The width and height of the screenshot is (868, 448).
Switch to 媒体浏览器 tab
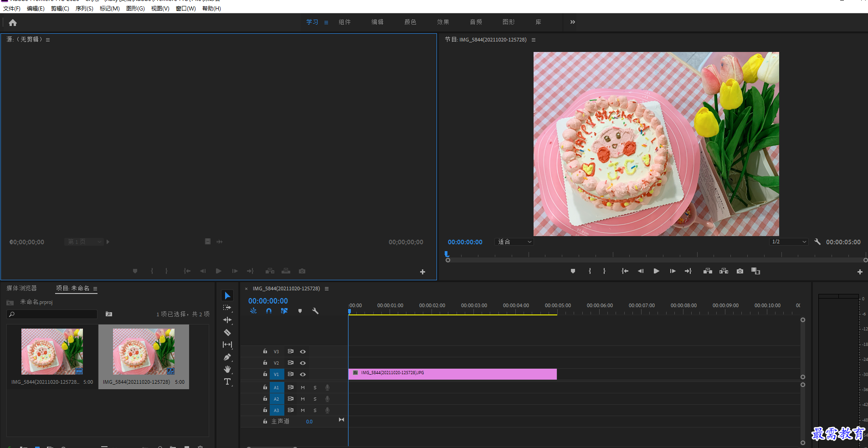tap(21, 288)
